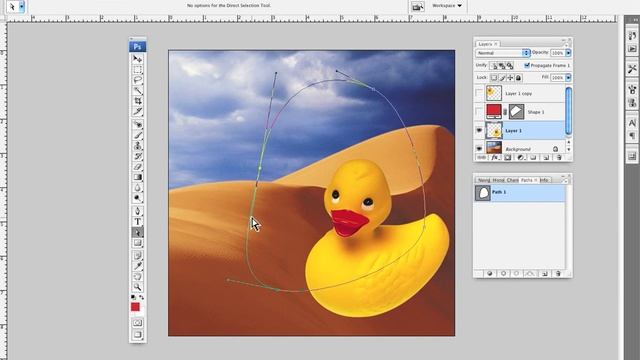Screen dimensions: 640x360
Task: Select the Healing Brush tool
Action: click(138, 124)
